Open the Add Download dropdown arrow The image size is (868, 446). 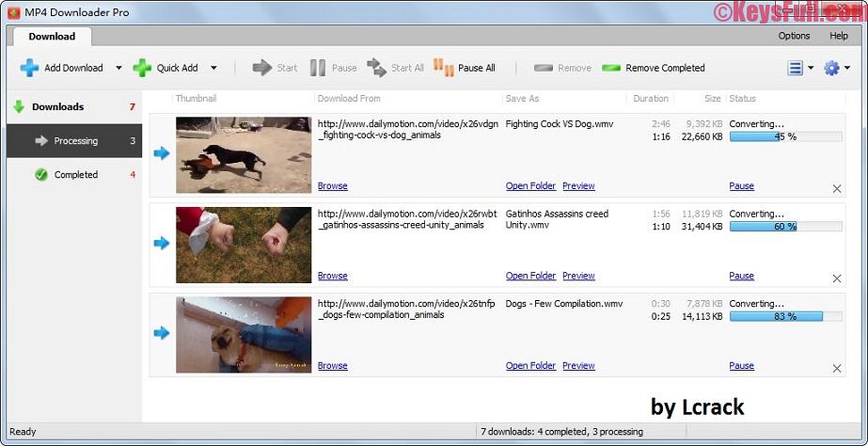pos(118,68)
